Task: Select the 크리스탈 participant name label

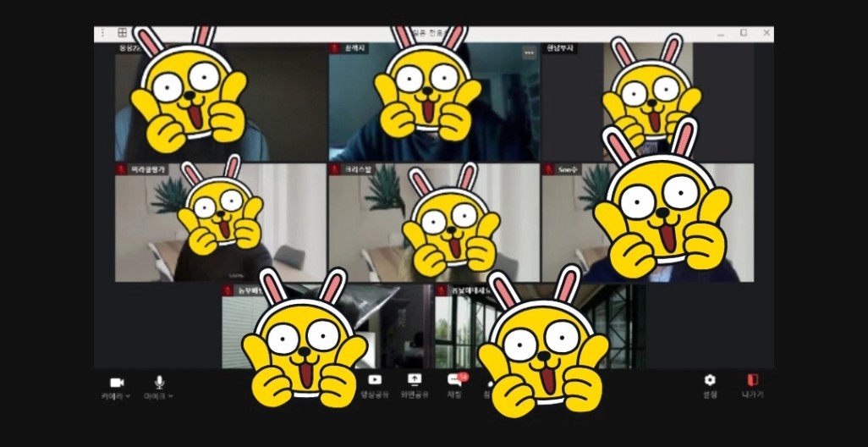Action: [357, 169]
